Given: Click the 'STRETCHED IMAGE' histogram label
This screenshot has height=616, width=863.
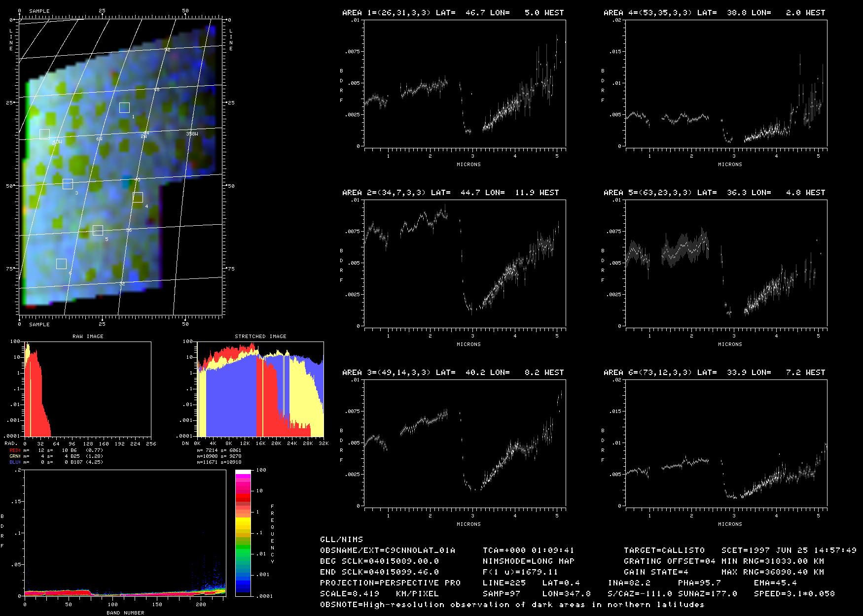Looking at the screenshot, I should (x=260, y=337).
